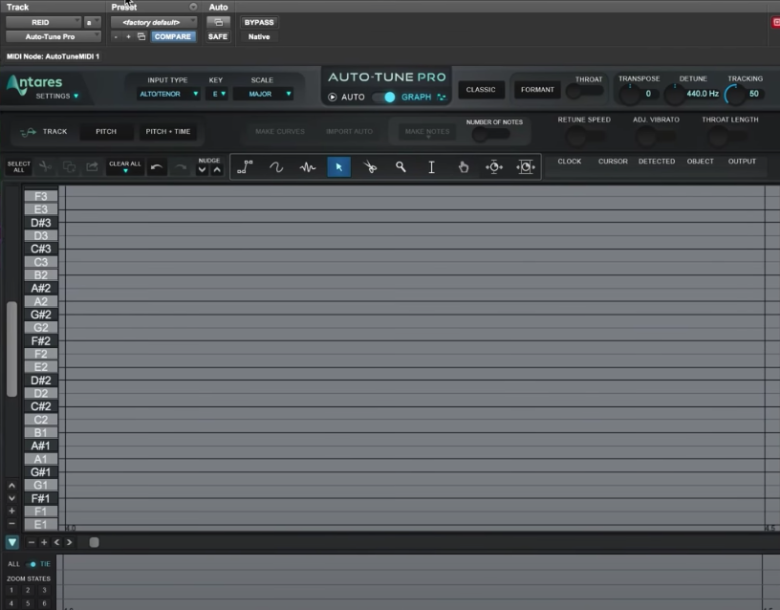Viewport: 780px width, 610px height.
Task: Select the Line tool with node icon
Action: (245, 167)
